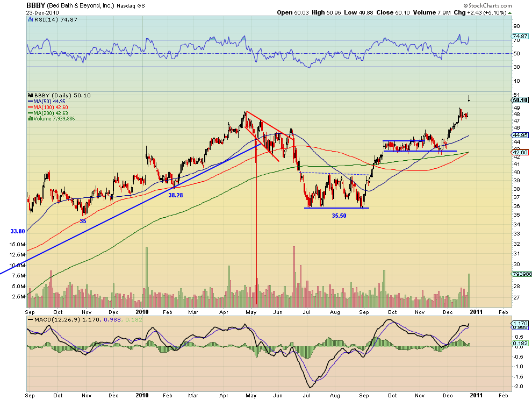Click the volume bars icon in legend
Viewport: 532px width, 400px height.
click(31, 119)
